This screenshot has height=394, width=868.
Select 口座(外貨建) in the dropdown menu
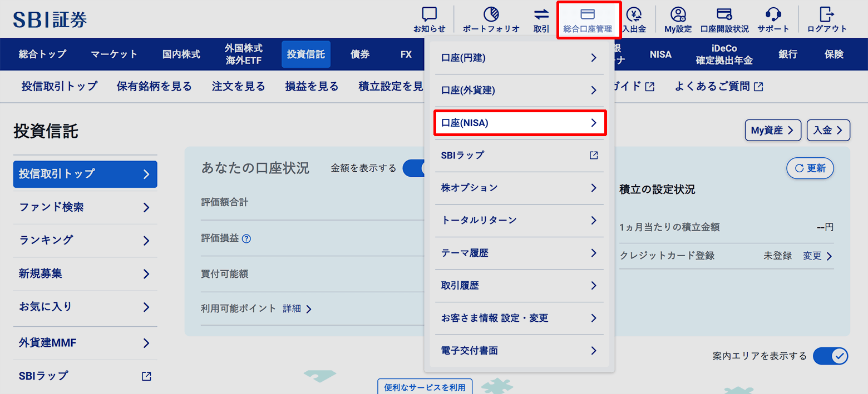coord(519,90)
